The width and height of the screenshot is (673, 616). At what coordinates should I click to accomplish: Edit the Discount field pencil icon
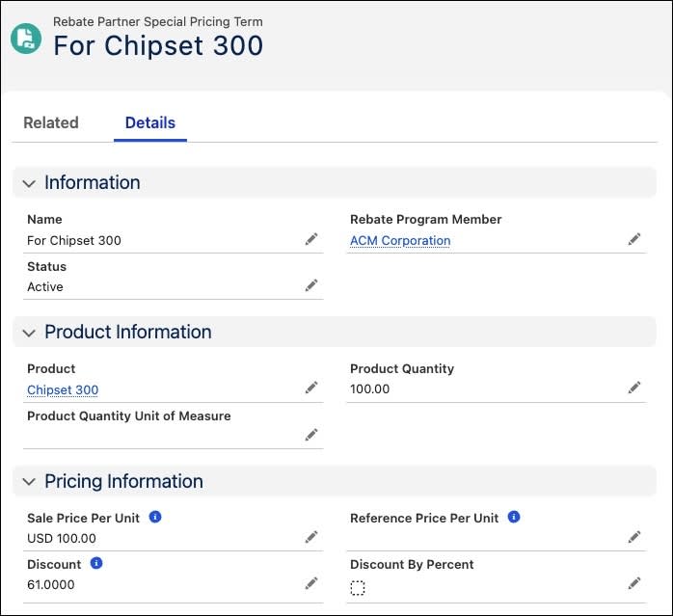pyautogui.click(x=311, y=583)
